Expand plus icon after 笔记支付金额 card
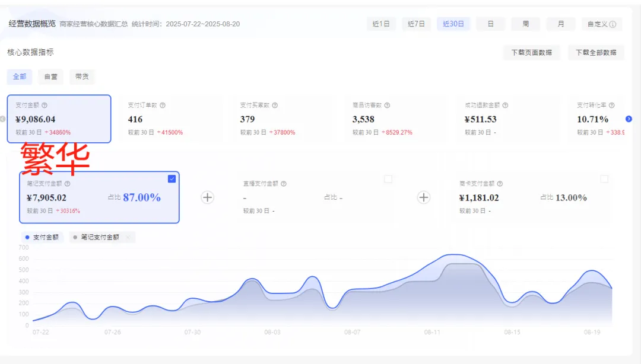Viewport: 641px width, 364px height. pos(208,197)
